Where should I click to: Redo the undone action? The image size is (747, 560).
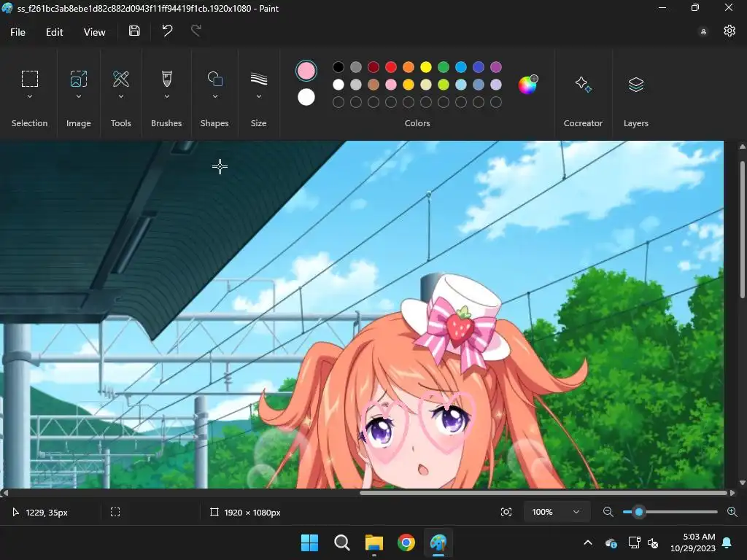196,31
